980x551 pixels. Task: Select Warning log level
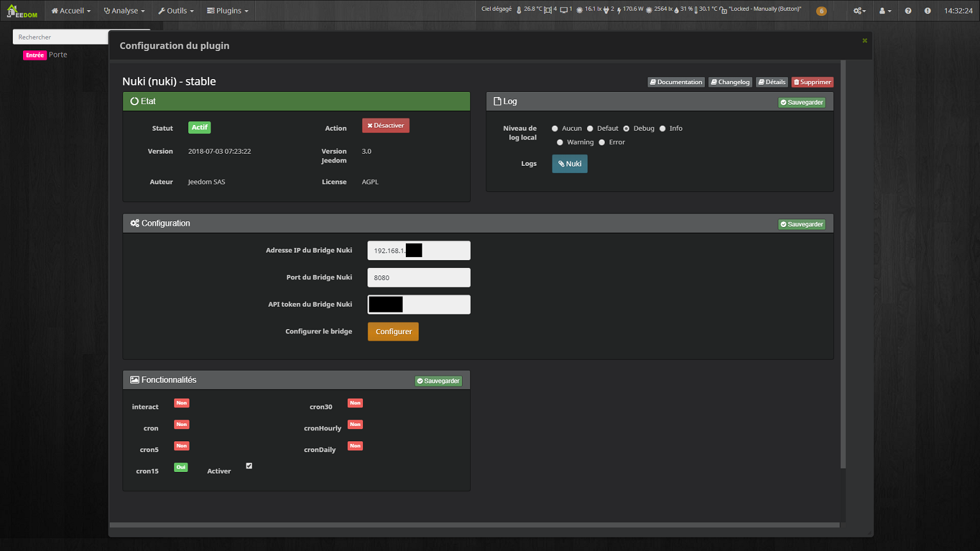pyautogui.click(x=560, y=143)
